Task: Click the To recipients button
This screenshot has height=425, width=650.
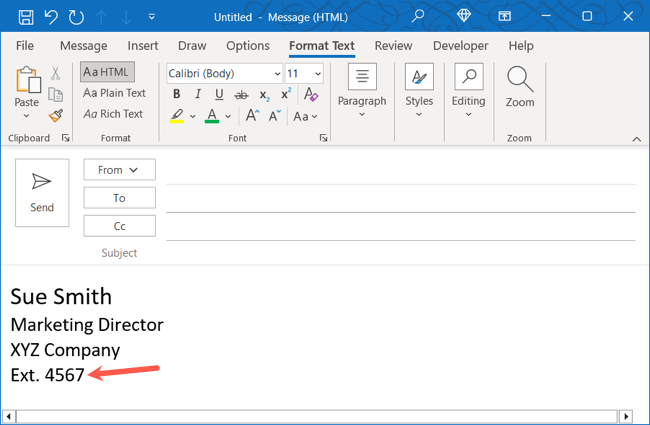Action: 119,198
